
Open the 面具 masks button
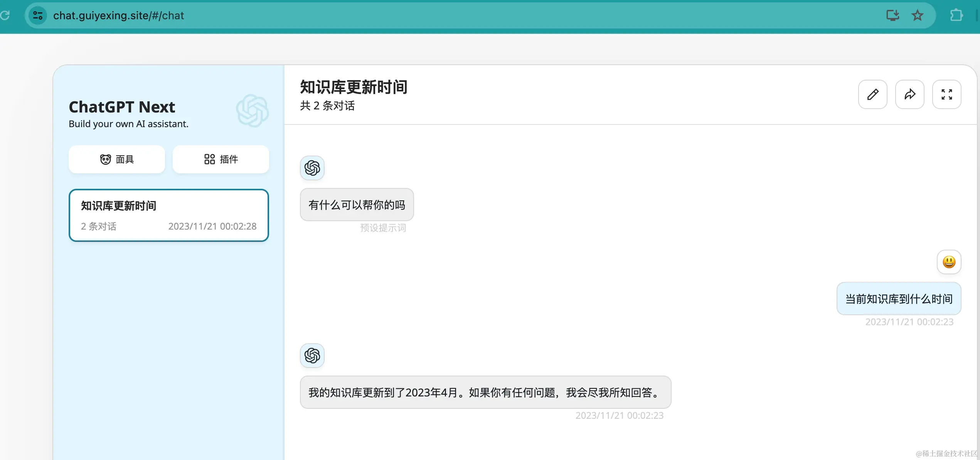117,159
